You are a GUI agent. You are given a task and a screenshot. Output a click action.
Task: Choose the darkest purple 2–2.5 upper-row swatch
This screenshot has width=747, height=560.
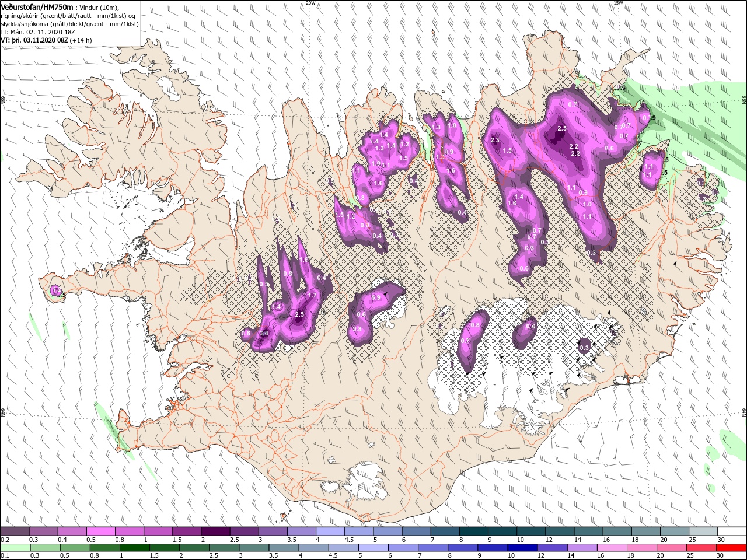point(215,531)
